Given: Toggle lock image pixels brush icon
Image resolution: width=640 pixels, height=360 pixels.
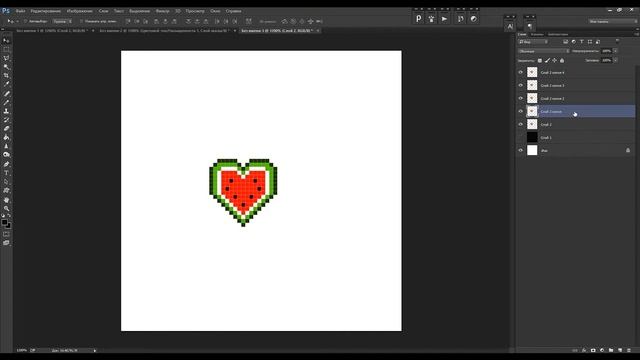Looking at the screenshot, I should pos(547,60).
